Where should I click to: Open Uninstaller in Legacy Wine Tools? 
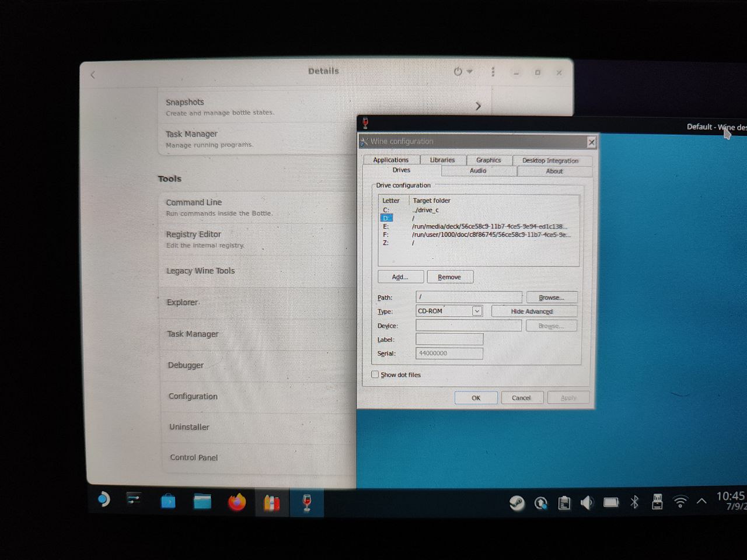click(259, 427)
